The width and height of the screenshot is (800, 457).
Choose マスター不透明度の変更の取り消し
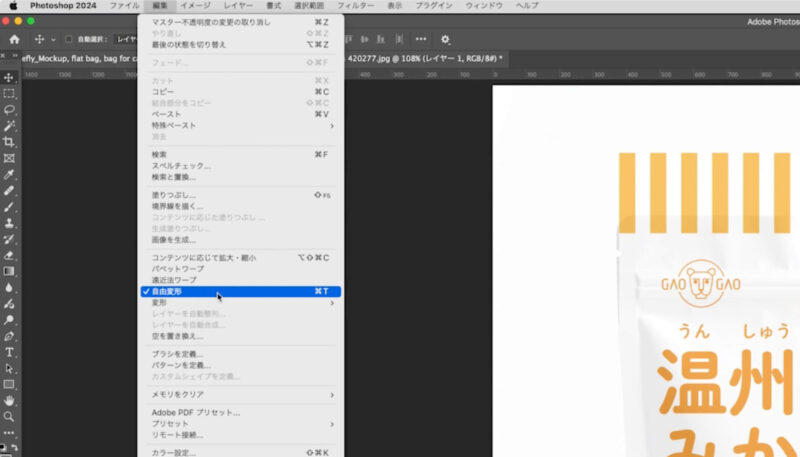pos(241,22)
